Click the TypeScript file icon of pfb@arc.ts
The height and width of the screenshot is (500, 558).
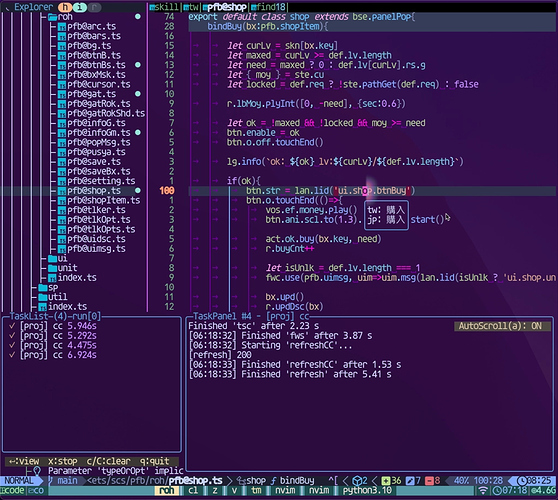click(x=62, y=27)
